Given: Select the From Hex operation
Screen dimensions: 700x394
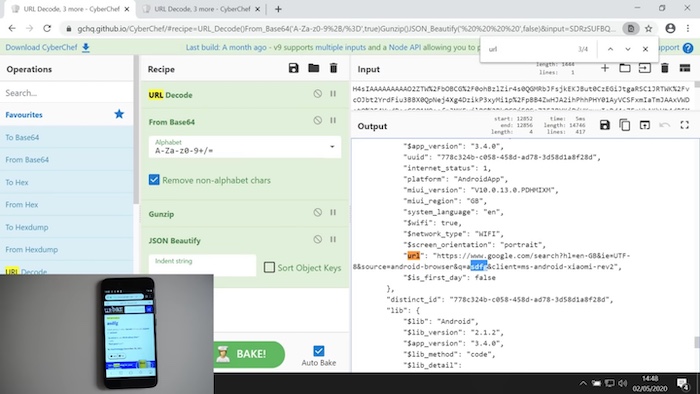Looking at the screenshot, I should point(67,204).
